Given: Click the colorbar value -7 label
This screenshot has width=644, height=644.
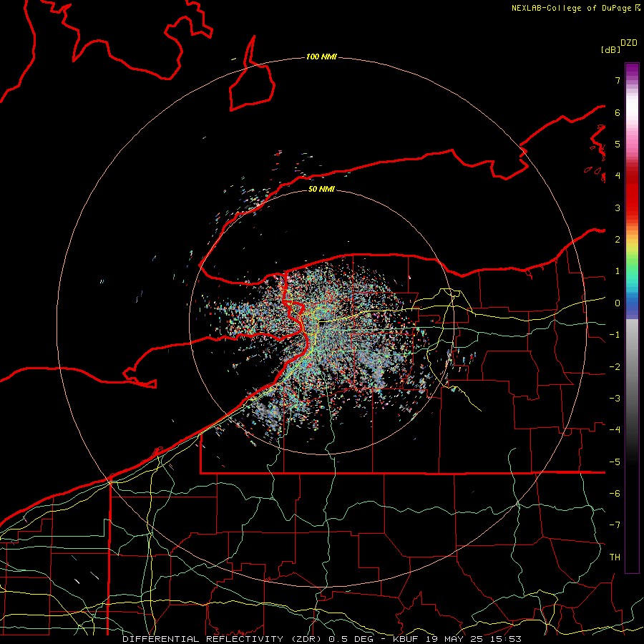Looking at the screenshot, I should click(x=615, y=525).
